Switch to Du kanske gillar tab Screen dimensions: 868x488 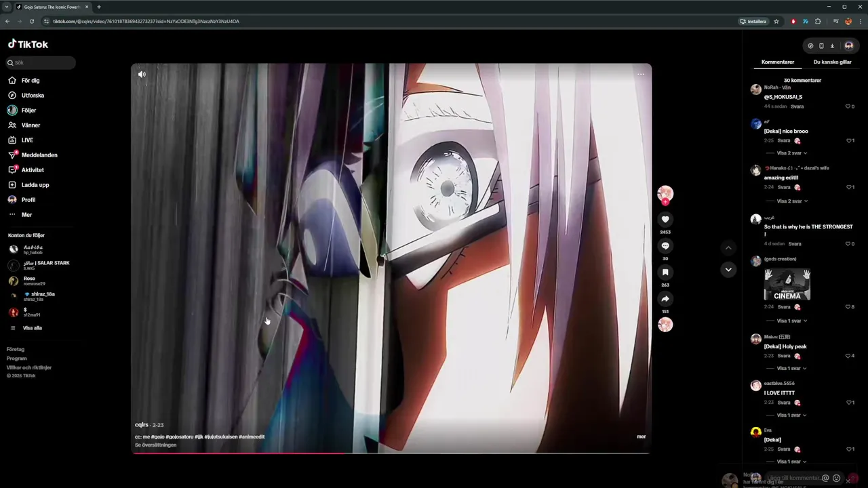tap(832, 62)
